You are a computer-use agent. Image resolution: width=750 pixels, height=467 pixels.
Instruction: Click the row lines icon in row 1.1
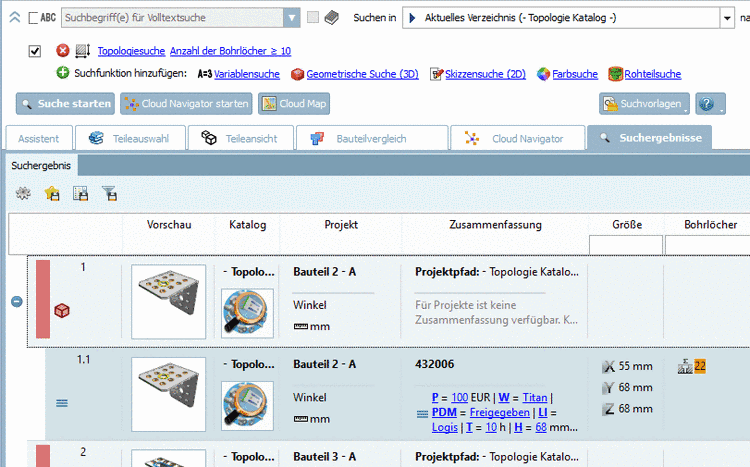(x=62, y=403)
